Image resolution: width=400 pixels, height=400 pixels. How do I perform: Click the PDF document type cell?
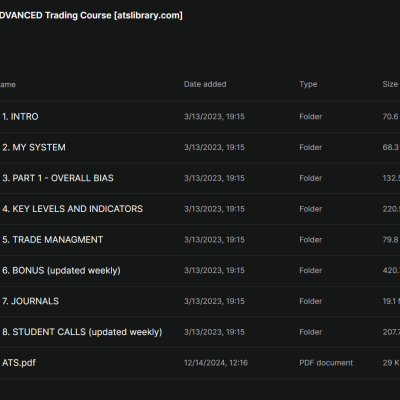pos(326,363)
